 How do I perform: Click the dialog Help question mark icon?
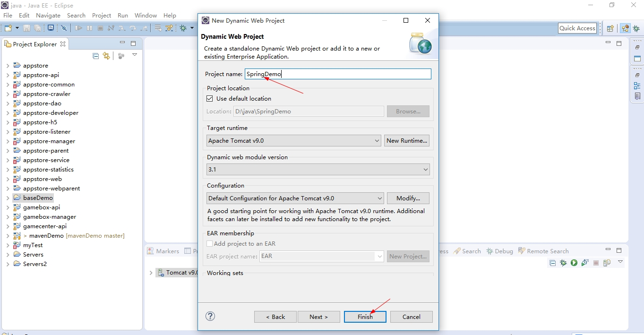211,317
